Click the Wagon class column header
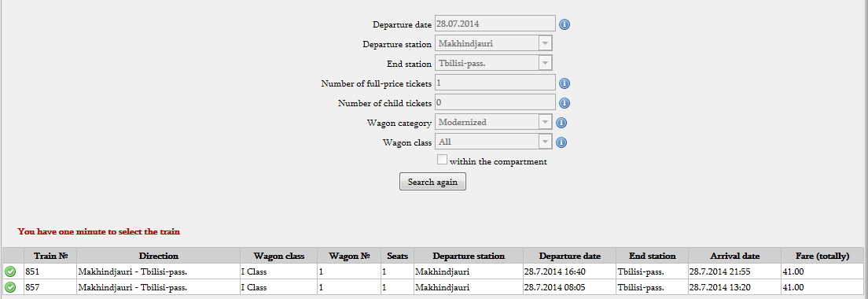868x299 pixels. pyautogui.click(x=279, y=256)
